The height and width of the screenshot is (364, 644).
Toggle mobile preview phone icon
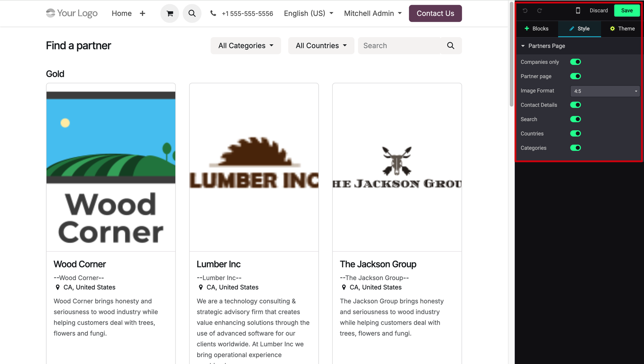point(578,11)
